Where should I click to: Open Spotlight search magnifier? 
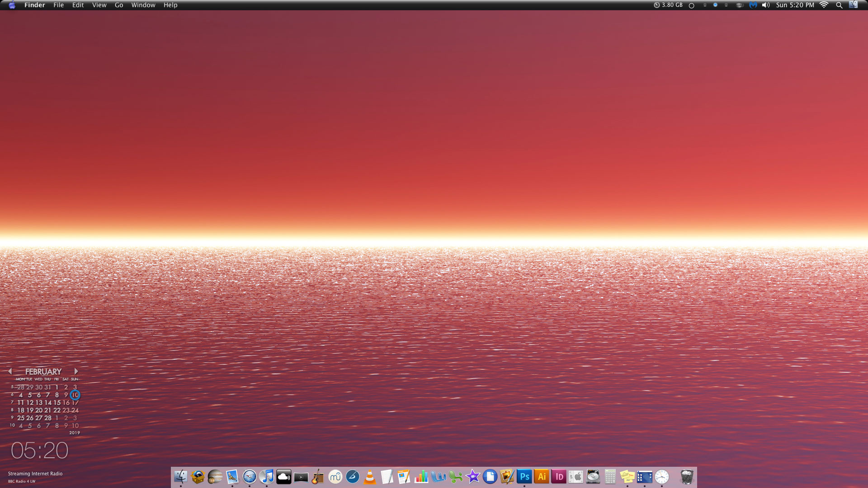[839, 5]
